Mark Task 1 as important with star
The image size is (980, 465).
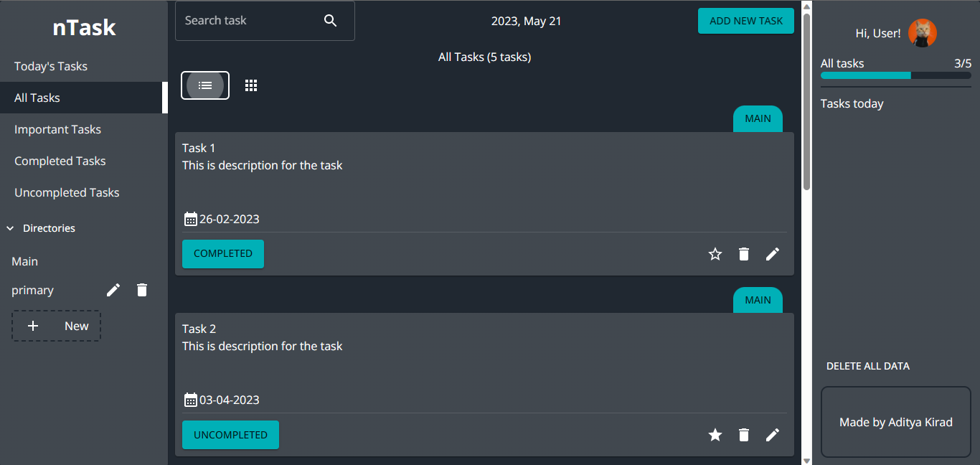click(715, 254)
